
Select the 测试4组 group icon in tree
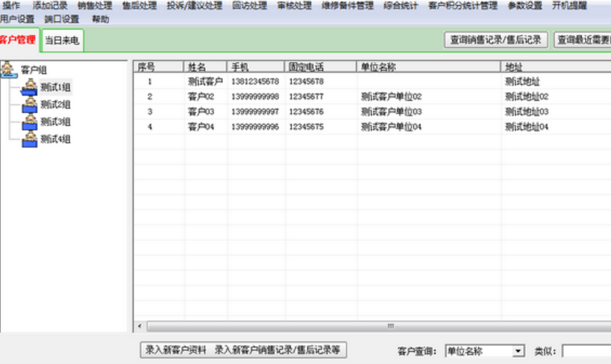click(x=30, y=140)
